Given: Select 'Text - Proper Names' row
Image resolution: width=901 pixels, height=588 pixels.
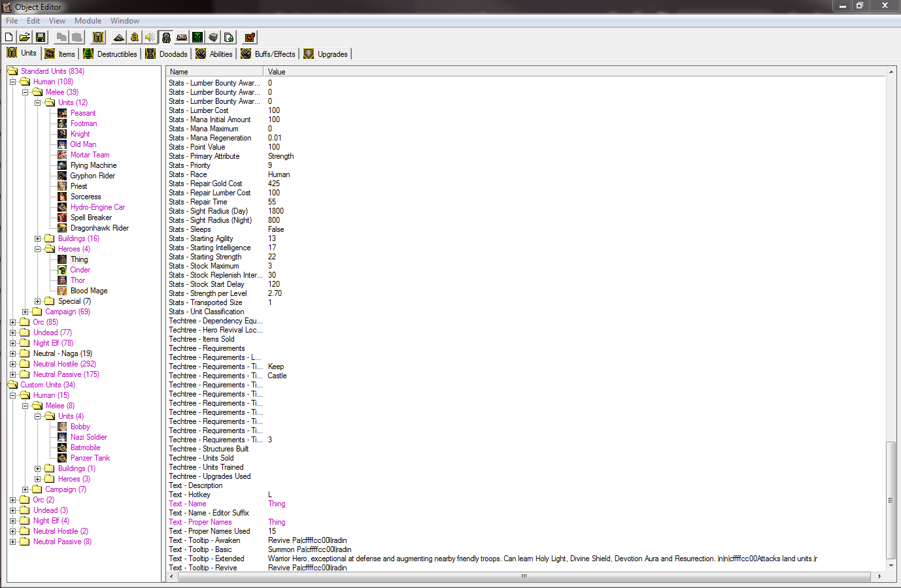Looking at the screenshot, I should tap(526, 522).
